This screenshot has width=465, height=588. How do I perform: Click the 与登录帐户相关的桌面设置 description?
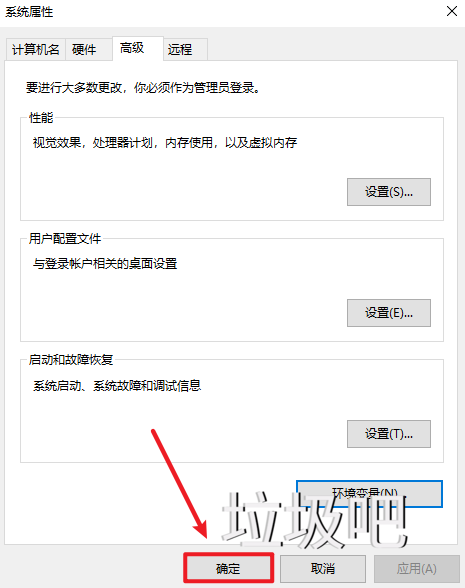point(105,264)
